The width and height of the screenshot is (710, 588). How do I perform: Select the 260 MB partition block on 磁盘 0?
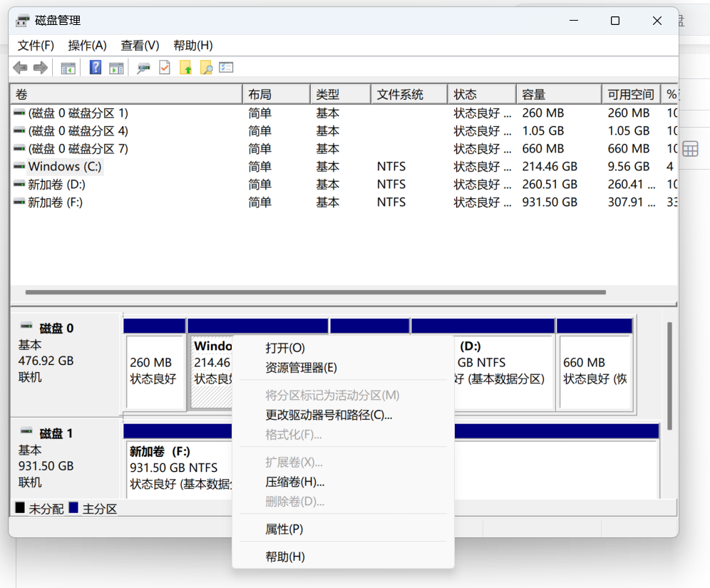coord(155,372)
